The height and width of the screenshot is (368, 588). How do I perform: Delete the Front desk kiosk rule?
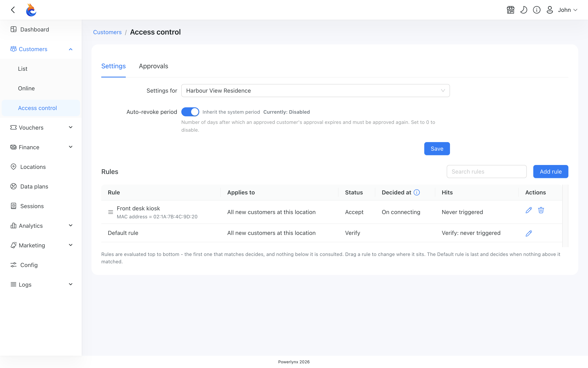pyautogui.click(x=541, y=210)
